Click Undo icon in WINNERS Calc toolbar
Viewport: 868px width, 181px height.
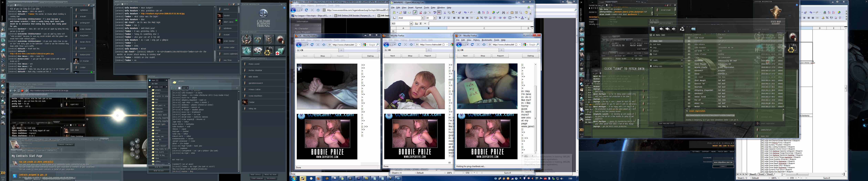coord(465,12)
